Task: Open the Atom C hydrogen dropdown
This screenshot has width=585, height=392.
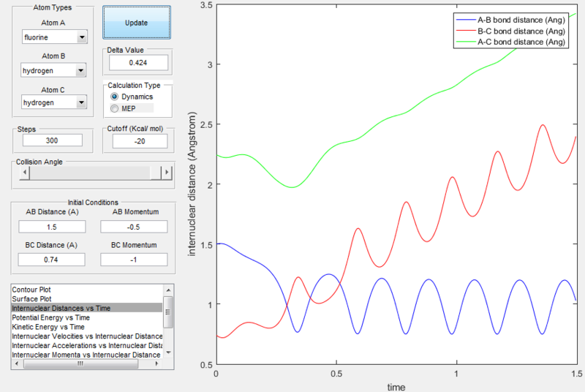Action: click(x=54, y=102)
